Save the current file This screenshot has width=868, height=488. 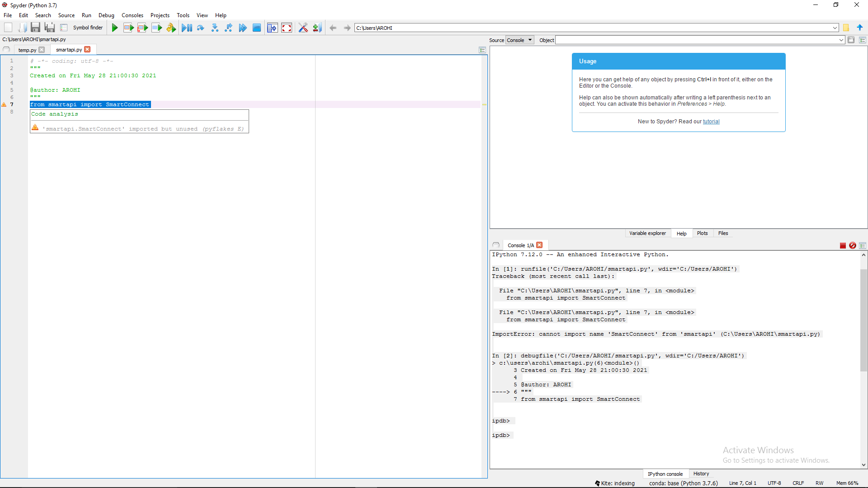click(x=35, y=28)
